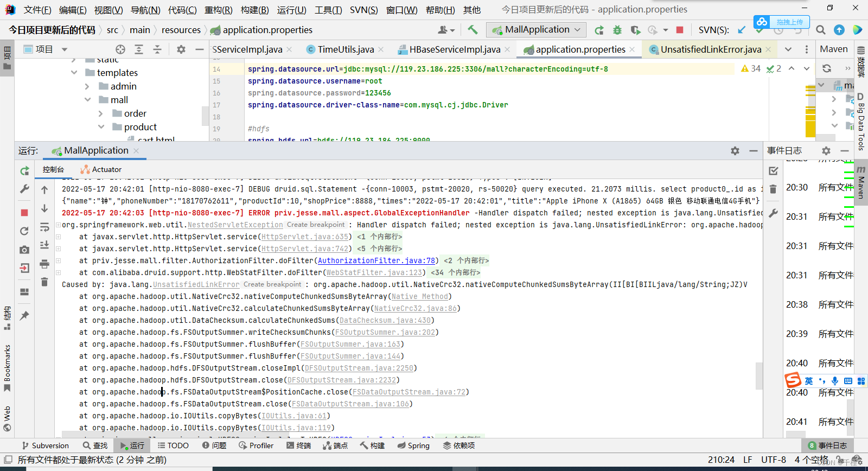Stop the application using red square toolbar icon
Screen dimensions: 868x471
[680, 30]
